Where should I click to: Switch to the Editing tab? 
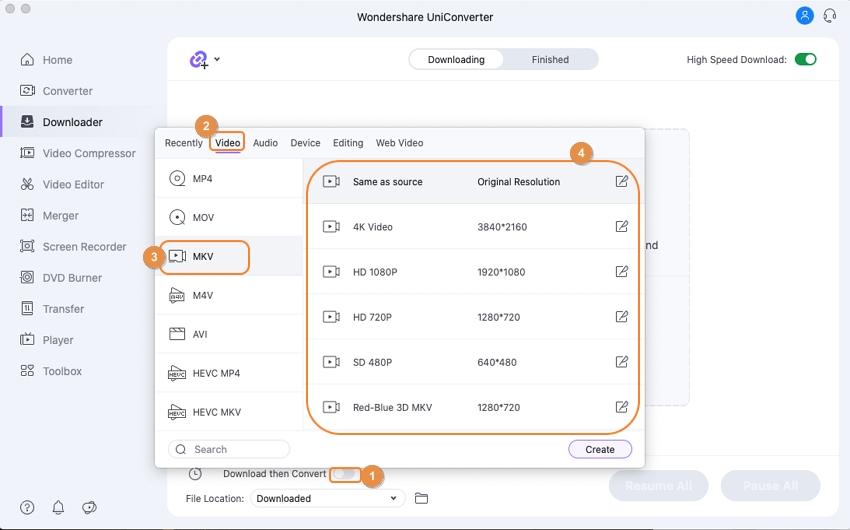348,143
